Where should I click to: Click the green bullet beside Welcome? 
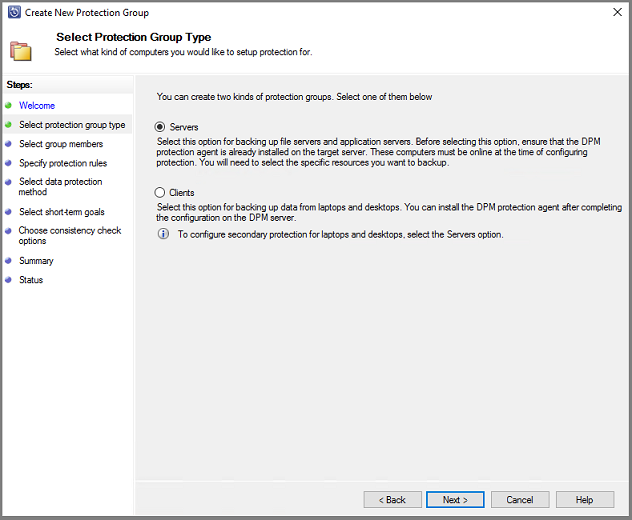coord(8,106)
